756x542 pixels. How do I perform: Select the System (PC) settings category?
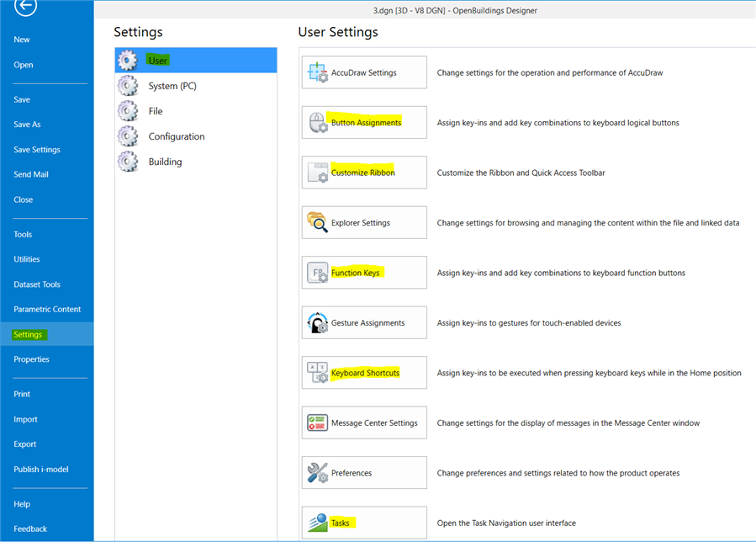tap(196, 86)
